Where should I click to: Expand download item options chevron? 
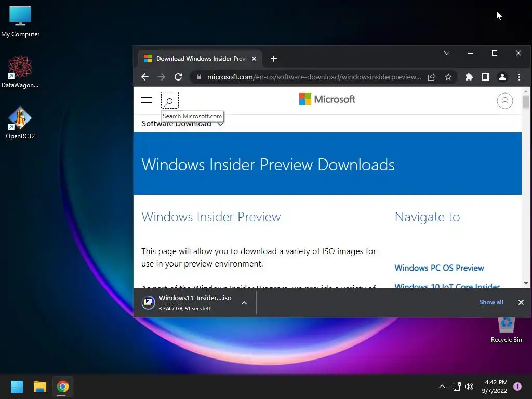point(244,303)
